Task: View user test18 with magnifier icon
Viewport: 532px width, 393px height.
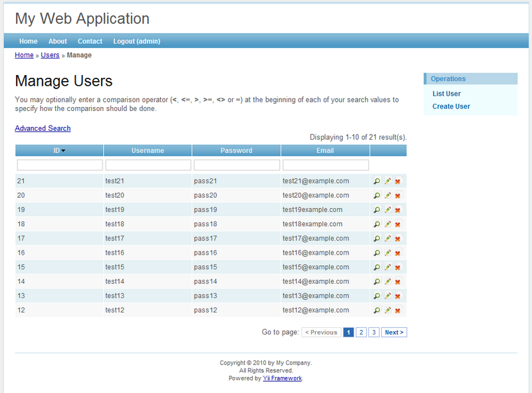Action: pos(377,224)
